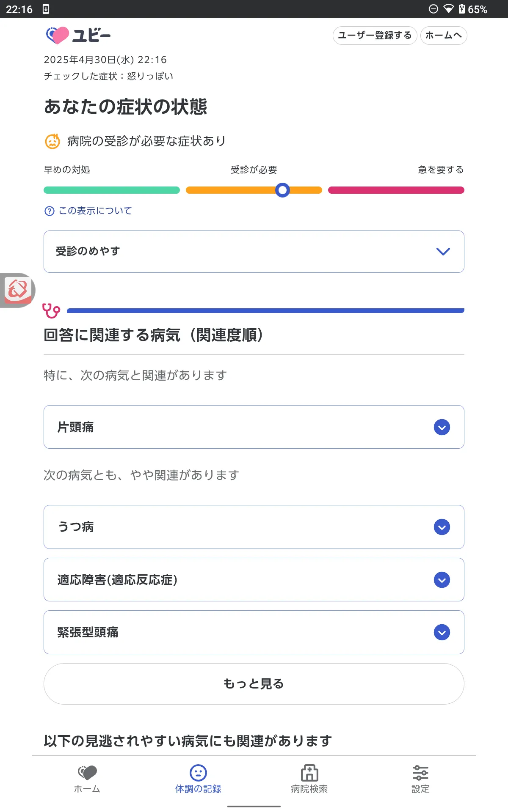Open the この表示について link
This screenshot has height=812, width=508.
pyautogui.click(x=95, y=211)
